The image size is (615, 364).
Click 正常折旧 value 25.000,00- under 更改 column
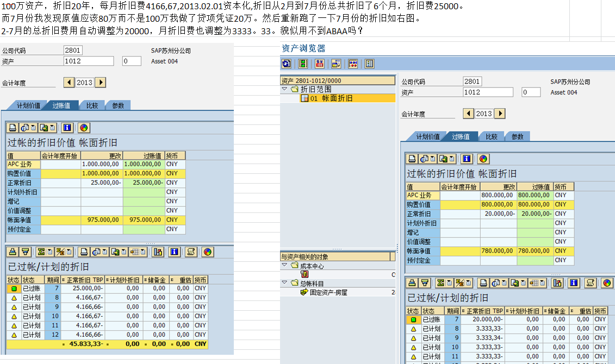pyautogui.click(x=102, y=183)
